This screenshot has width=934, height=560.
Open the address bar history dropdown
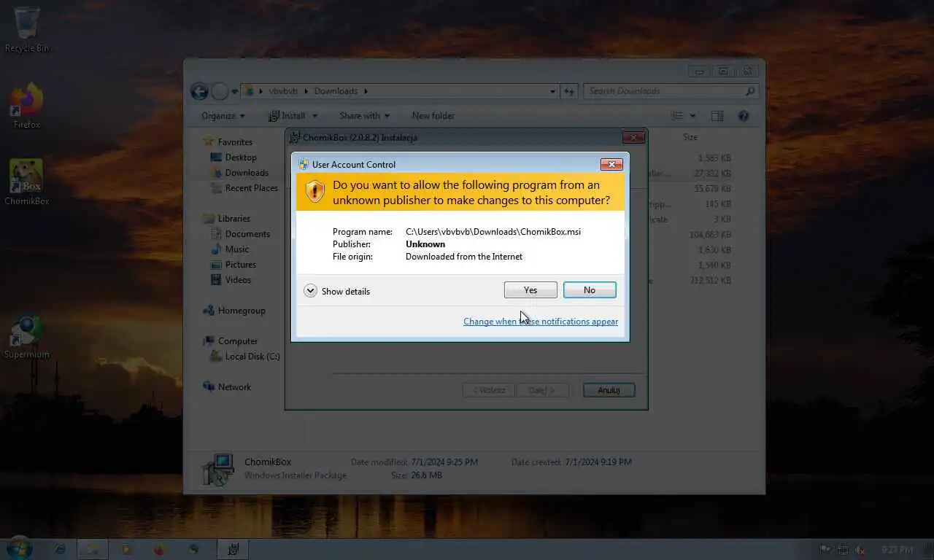tap(552, 91)
